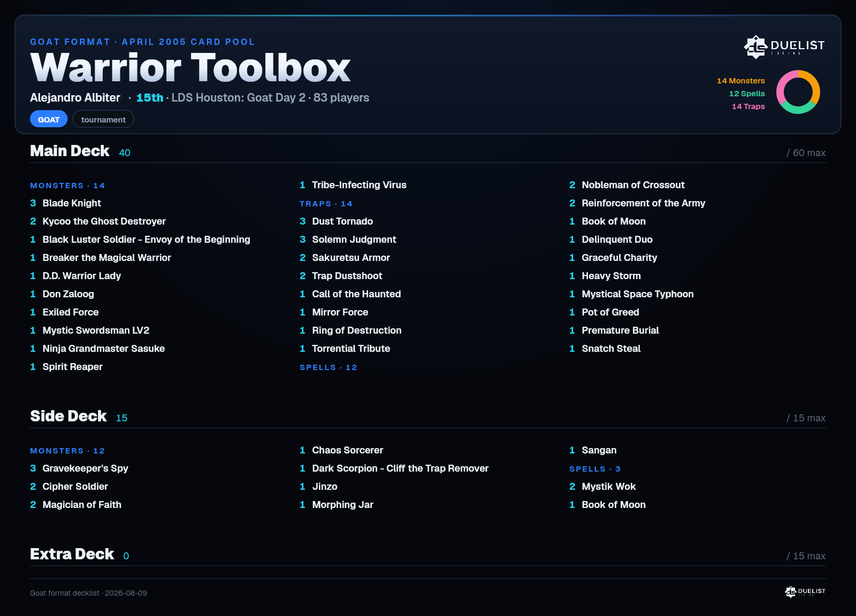Open Solemn Judgment trap card
The image size is (856, 616).
[x=348, y=240]
